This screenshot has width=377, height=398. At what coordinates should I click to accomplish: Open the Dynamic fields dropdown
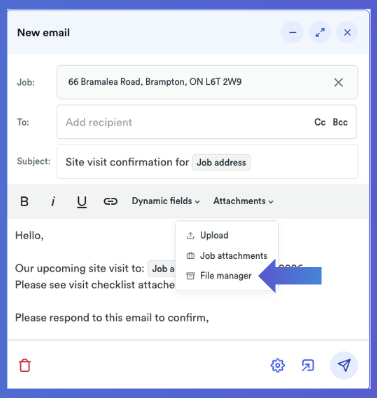(x=166, y=201)
